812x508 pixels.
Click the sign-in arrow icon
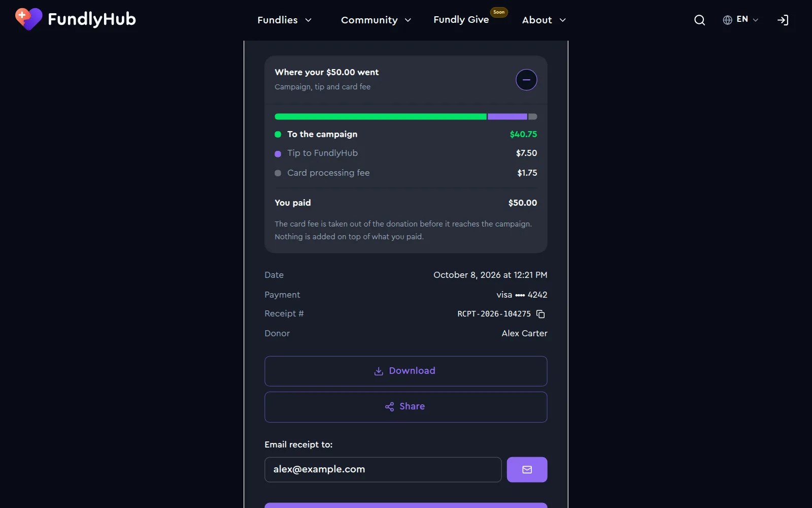click(x=783, y=20)
